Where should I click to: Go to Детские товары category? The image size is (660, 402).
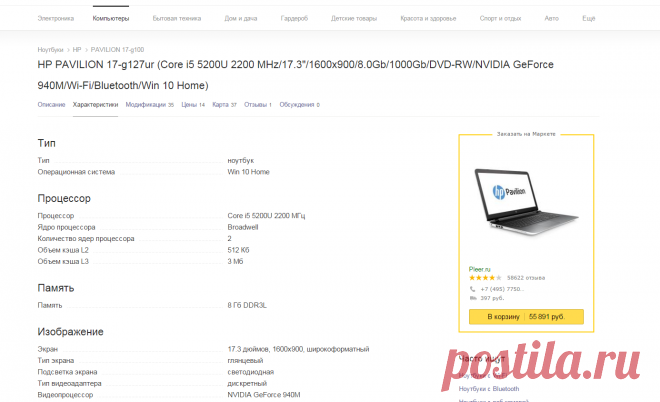coord(354,19)
